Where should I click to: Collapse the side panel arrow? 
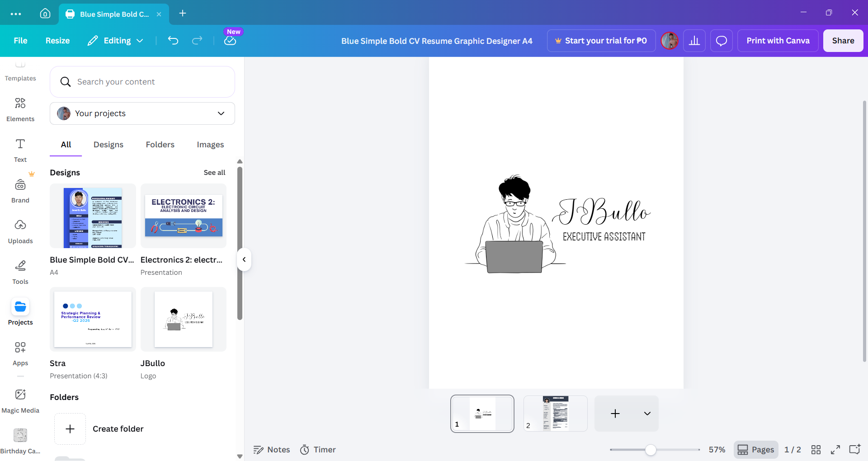tap(244, 259)
